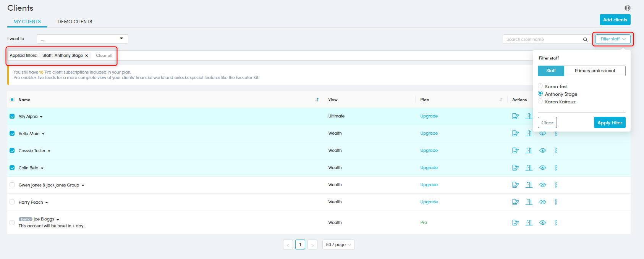Click the Add clients button

(615, 20)
